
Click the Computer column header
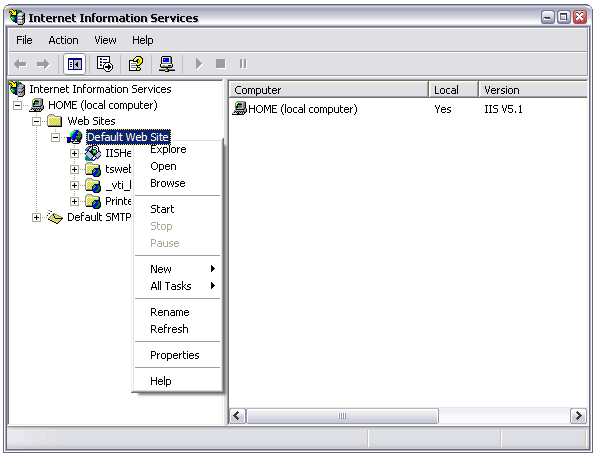point(329,90)
